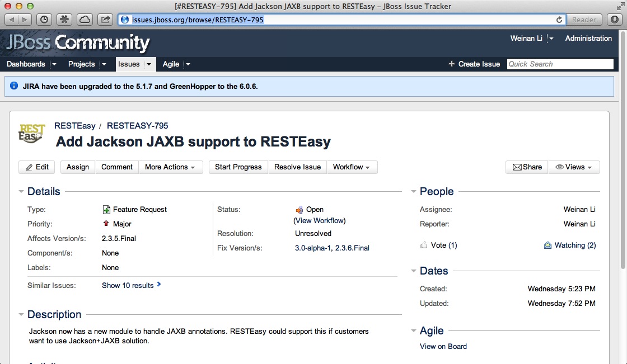
Task: Collapse the Description section
Action: coord(21,314)
